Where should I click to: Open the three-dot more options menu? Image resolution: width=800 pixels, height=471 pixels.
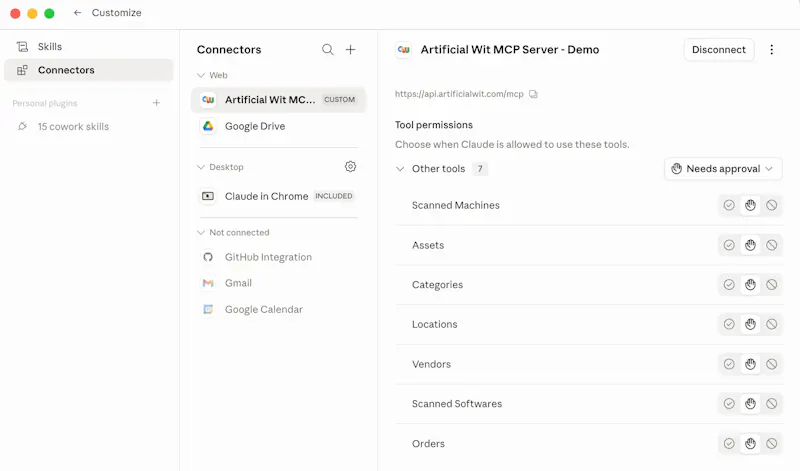771,49
